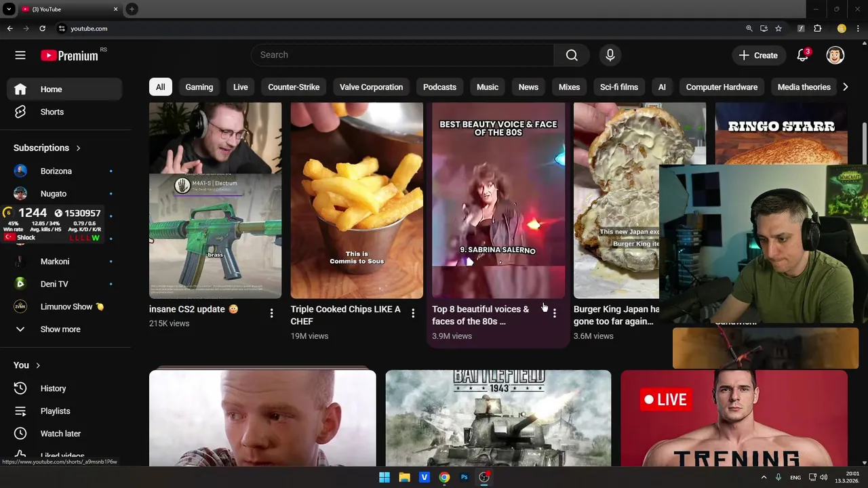Open the volume control in tray
Viewport: 868px width, 488px height.
point(824,477)
